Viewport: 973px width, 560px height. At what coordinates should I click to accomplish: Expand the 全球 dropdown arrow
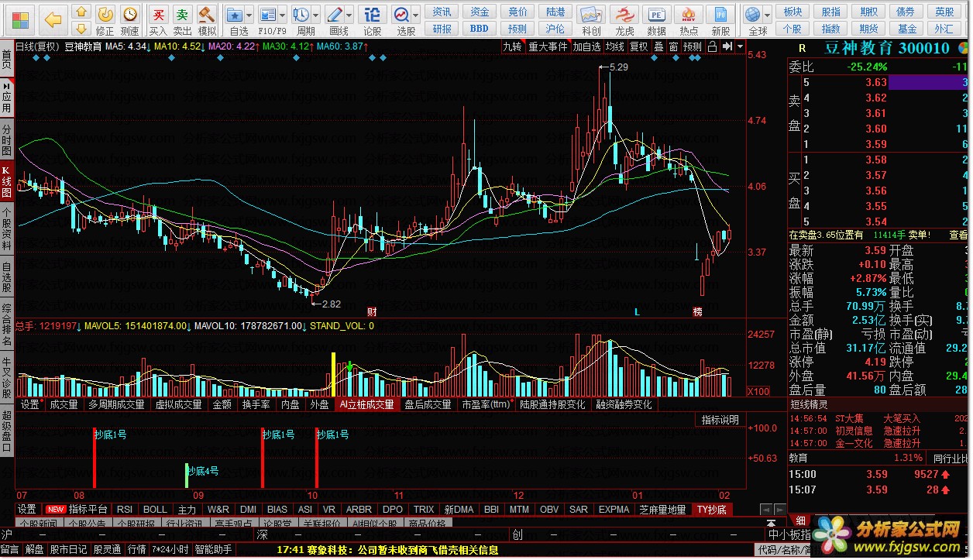(768, 15)
